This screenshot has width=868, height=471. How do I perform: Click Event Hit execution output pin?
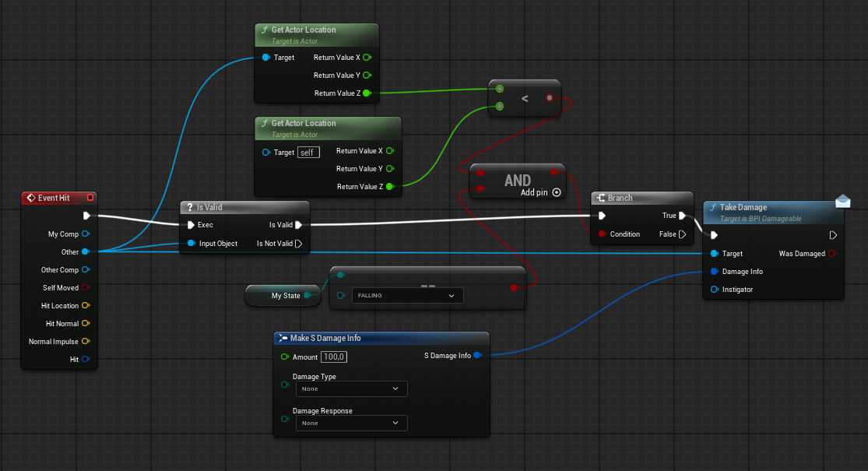[86, 216]
